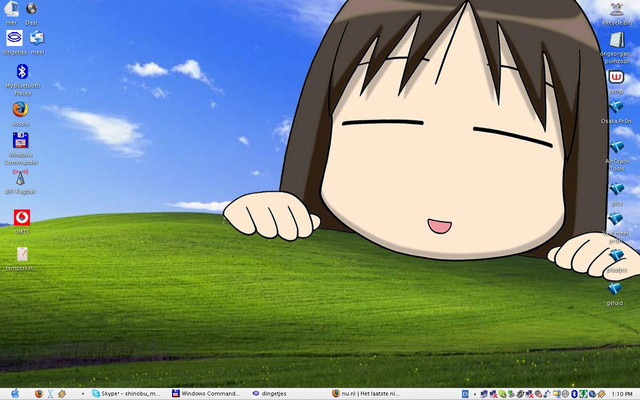
Task: Click the Bluetooth icon in the system tray
Action: (574, 394)
